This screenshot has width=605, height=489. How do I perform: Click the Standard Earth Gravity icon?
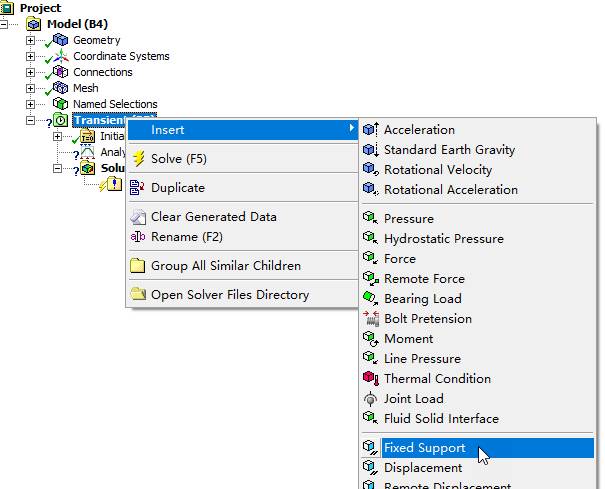pyautogui.click(x=371, y=150)
